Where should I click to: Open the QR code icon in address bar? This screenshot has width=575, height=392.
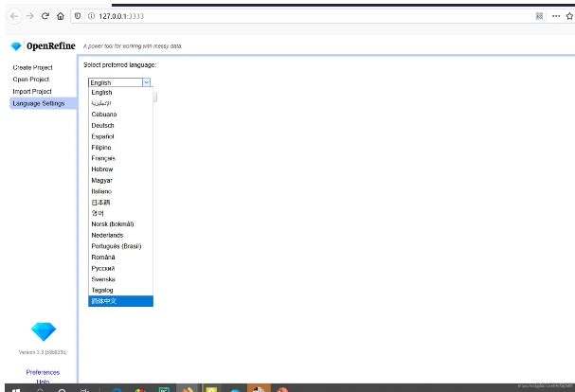(539, 16)
